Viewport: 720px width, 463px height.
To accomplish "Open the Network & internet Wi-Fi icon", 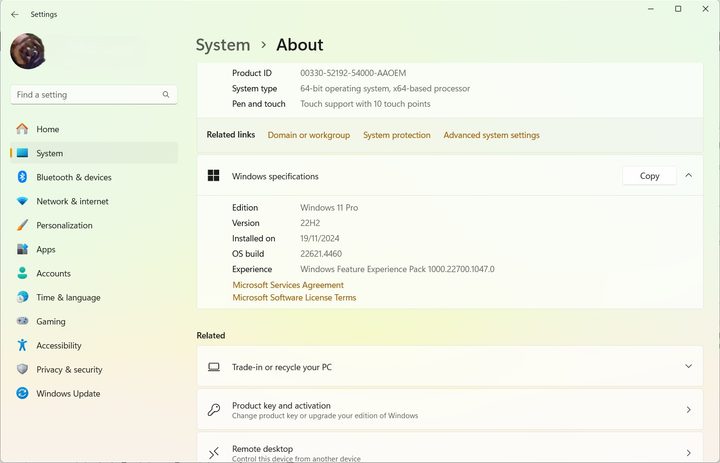I will pos(22,201).
